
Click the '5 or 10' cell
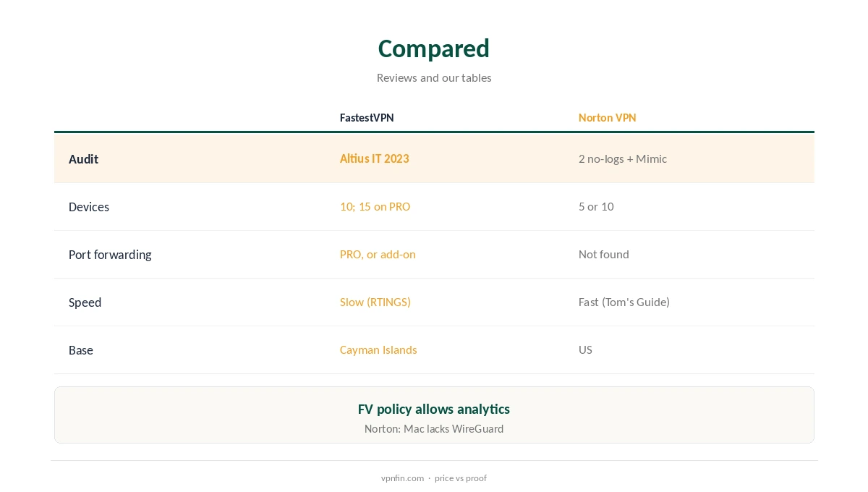(596, 206)
